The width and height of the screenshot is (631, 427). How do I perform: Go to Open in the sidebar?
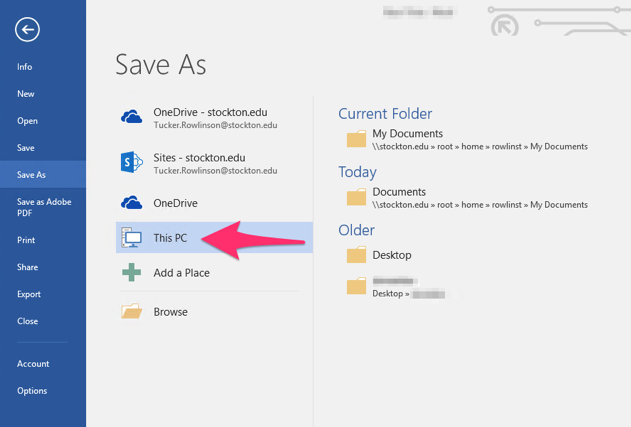click(x=27, y=121)
